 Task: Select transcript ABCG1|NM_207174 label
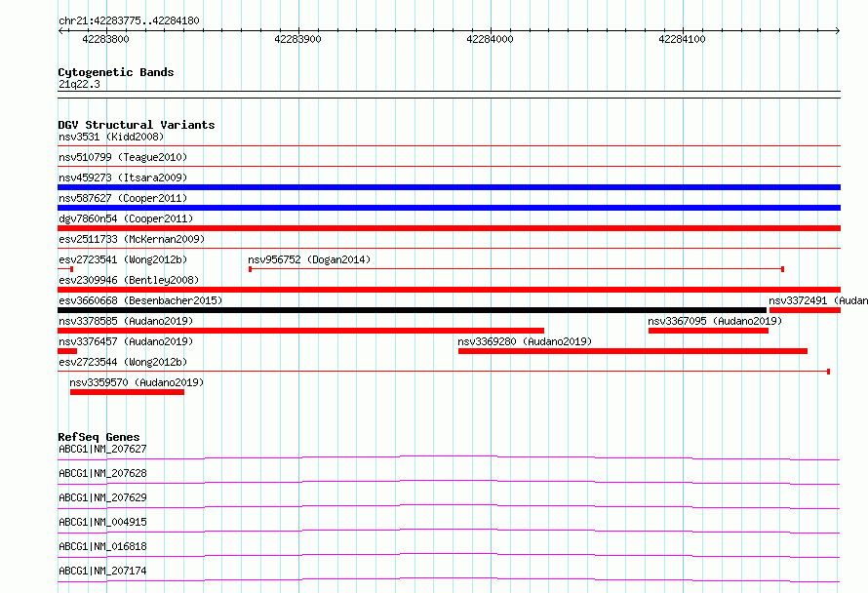102,571
